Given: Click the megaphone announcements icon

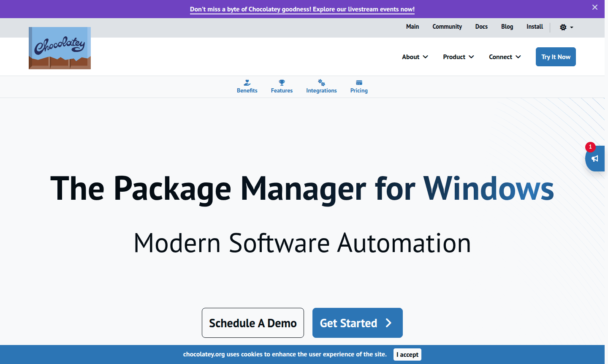Looking at the screenshot, I should [595, 159].
